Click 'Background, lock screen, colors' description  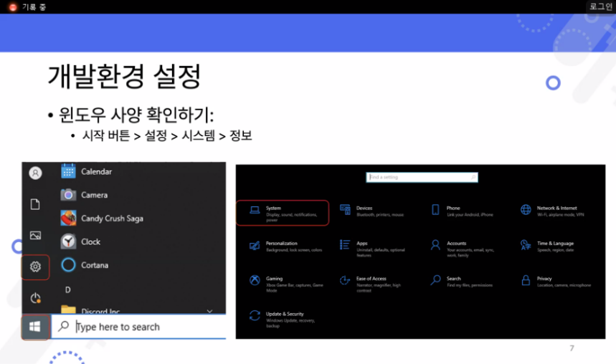pyautogui.click(x=294, y=250)
